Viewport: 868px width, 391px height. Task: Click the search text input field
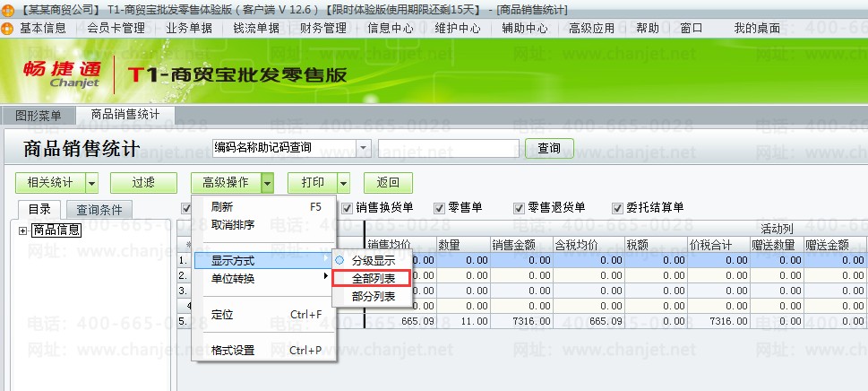point(449,149)
